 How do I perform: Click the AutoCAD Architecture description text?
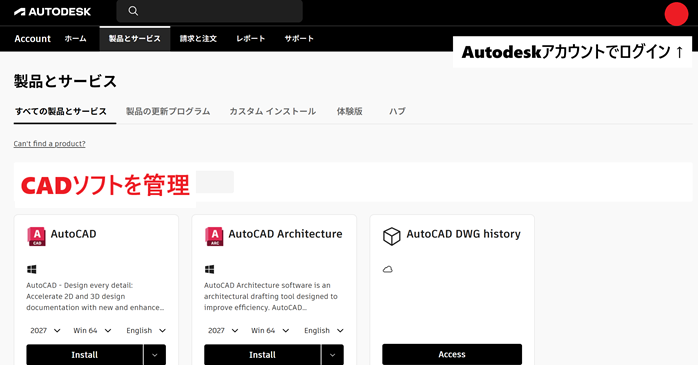point(271,296)
